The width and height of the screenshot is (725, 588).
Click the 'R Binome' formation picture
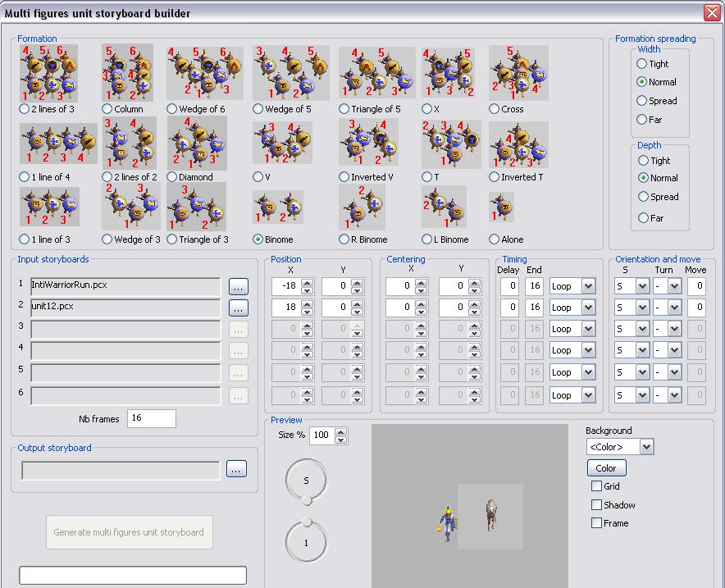pos(362,207)
